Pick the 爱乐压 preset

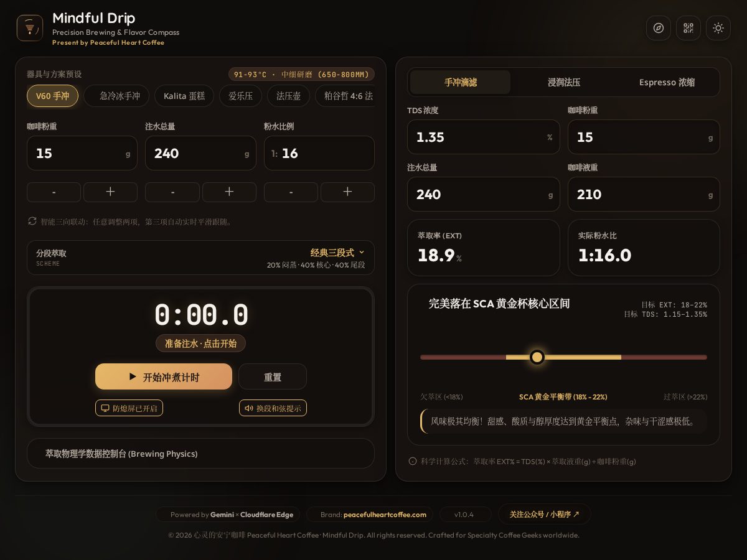pos(241,96)
